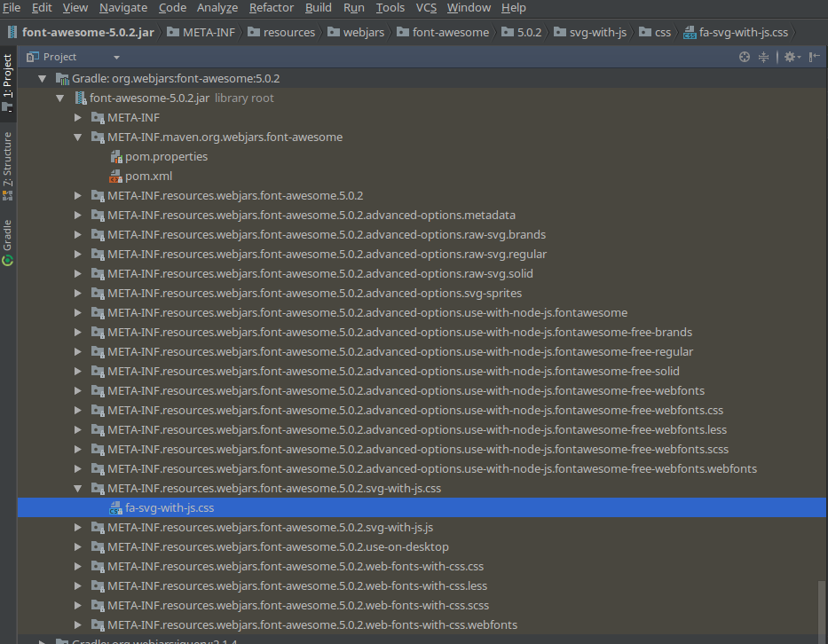Click the pom.xml file icon
828x644 pixels.
pyautogui.click(x=115, y=177)
